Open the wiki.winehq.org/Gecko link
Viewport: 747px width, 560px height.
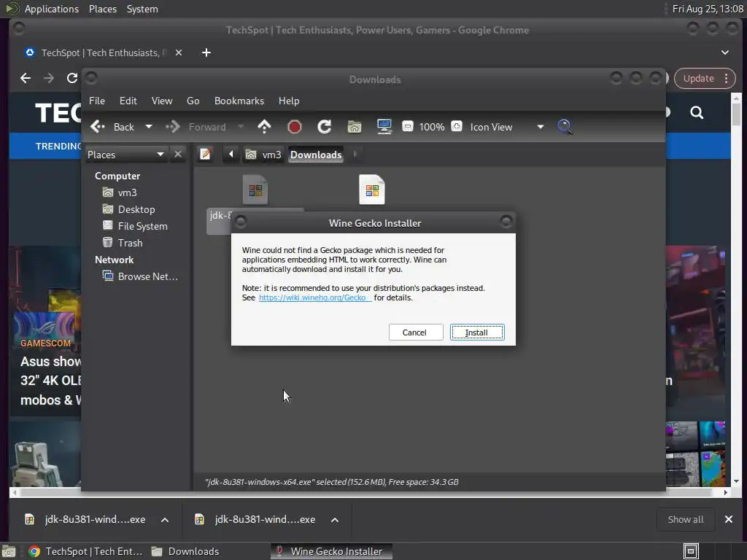[315, 297]
